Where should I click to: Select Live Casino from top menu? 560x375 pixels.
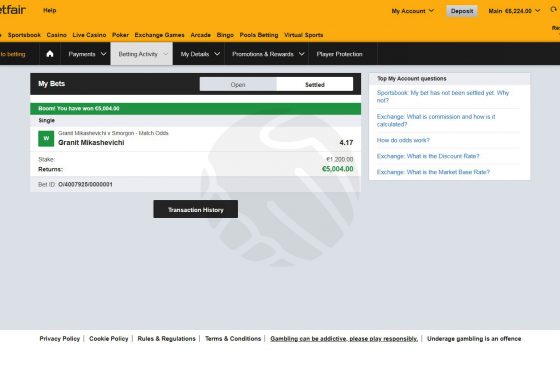coord(89,35)
